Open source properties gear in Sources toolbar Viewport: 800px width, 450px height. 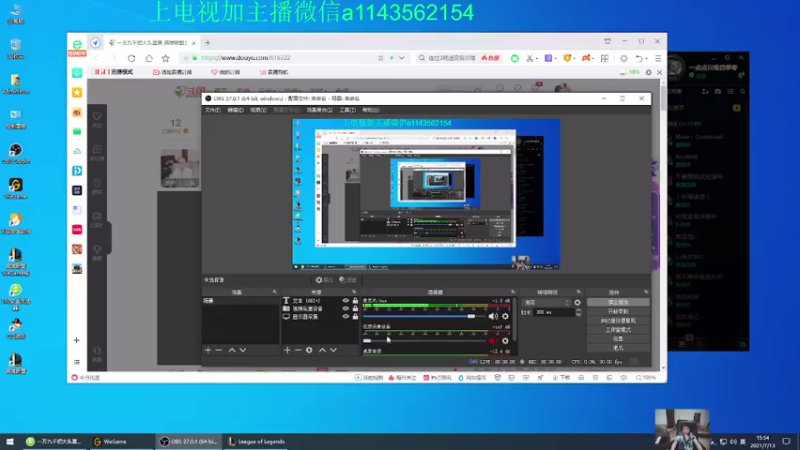pos(309,350)
